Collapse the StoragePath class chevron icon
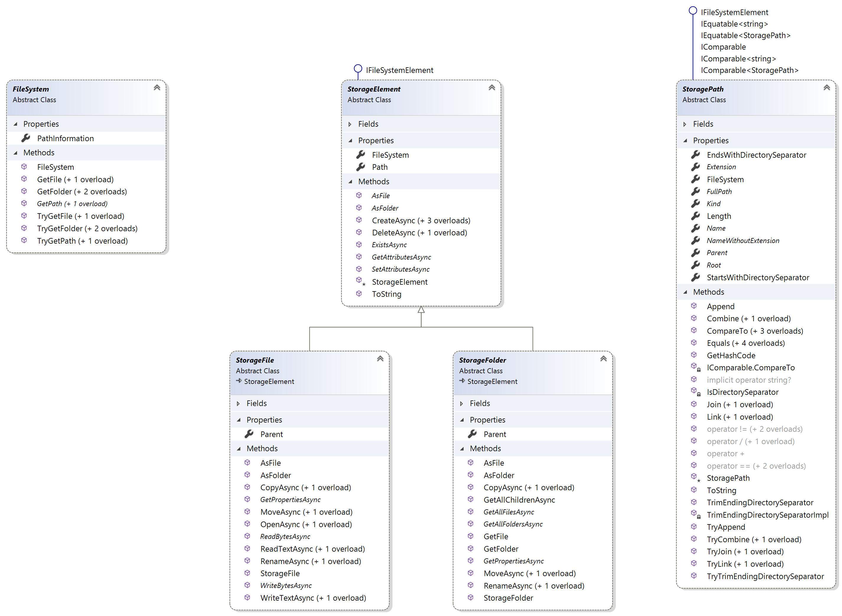 [826, 88]
